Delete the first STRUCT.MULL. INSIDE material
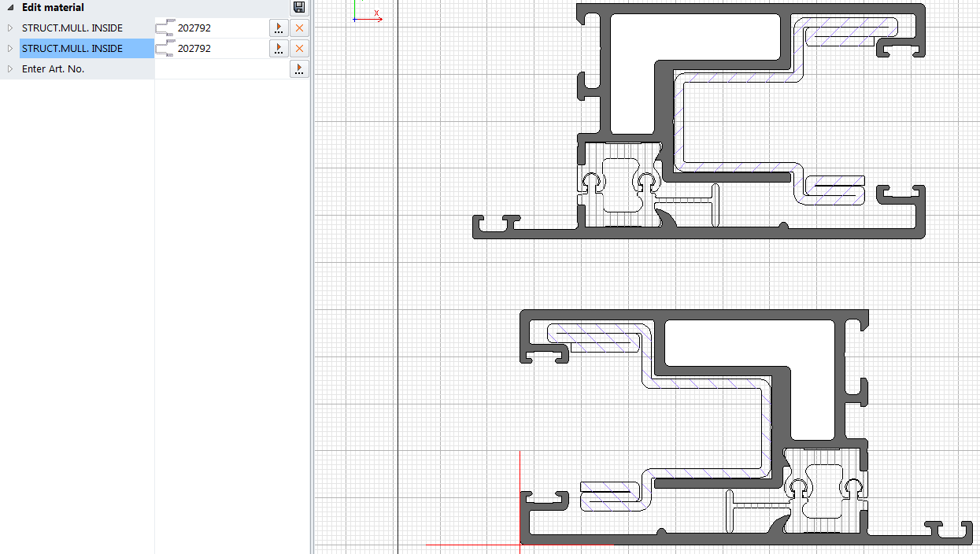This screenshot has width=980, height=554. click(300, 28)
